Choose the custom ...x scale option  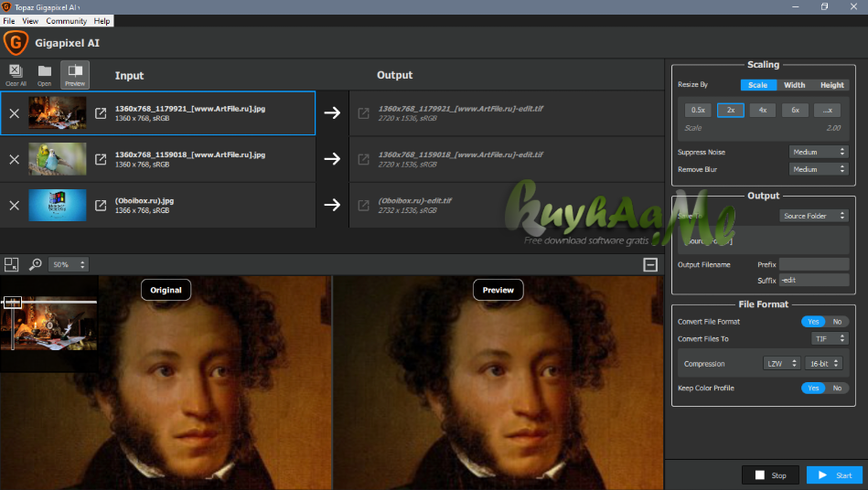coord(828,110)
